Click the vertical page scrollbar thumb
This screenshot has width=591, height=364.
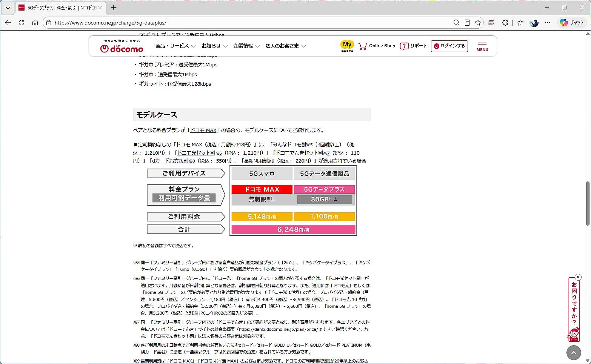pos(588,203)
